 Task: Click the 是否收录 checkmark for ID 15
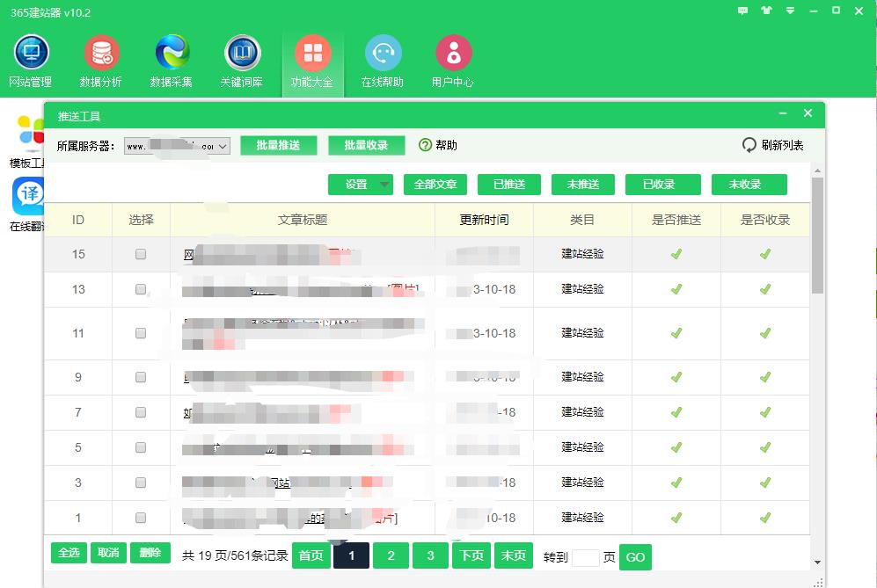pyautogui.click(x=765, y=254)
